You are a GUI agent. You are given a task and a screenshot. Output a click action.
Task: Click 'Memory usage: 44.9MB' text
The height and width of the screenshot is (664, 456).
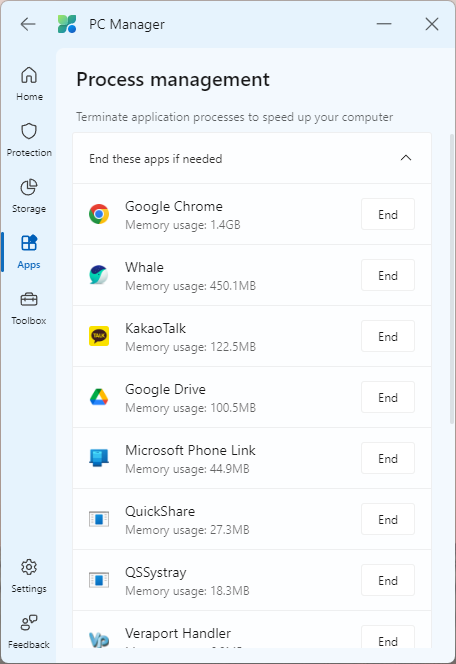click(187, 469)
